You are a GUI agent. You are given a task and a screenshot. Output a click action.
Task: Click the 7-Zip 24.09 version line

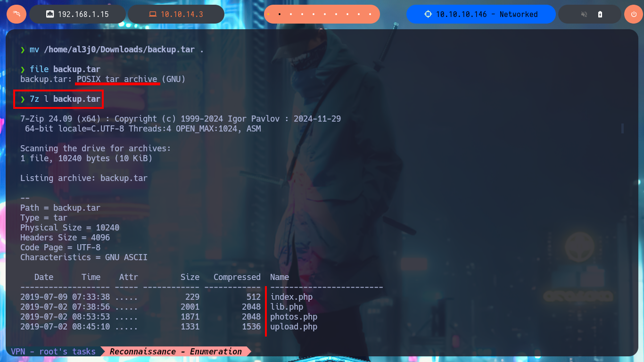181,119
